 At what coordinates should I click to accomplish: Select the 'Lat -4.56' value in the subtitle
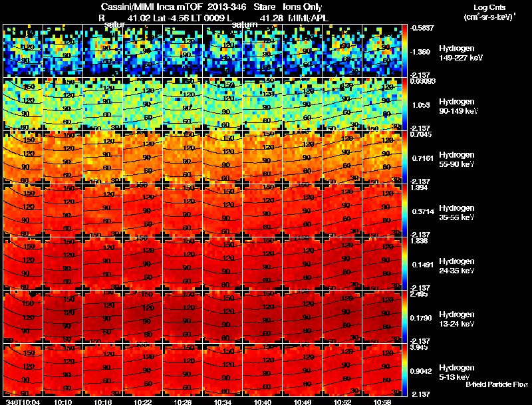(170, 19)
